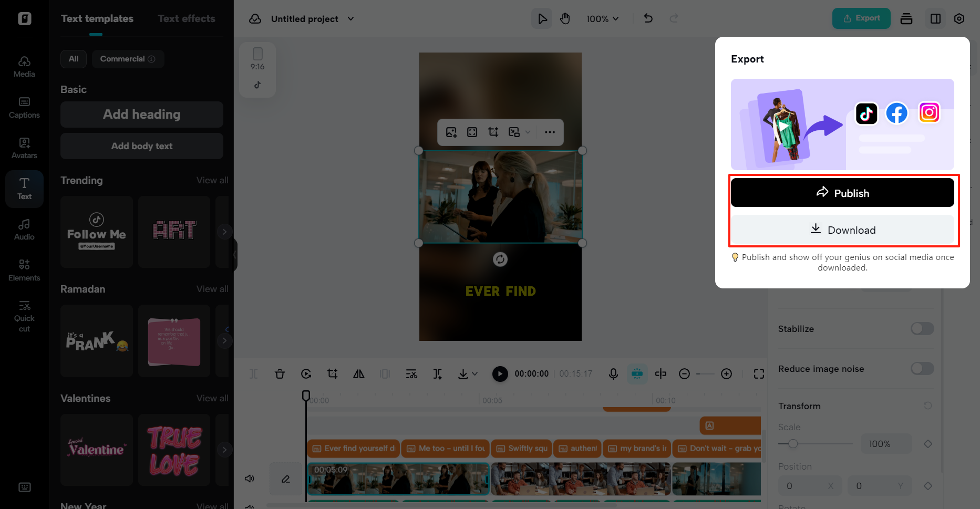Screen dimensions: 980x509
Task: Select the delete clip icon in timeline toolbar
Action: click(x=280, y=373)
